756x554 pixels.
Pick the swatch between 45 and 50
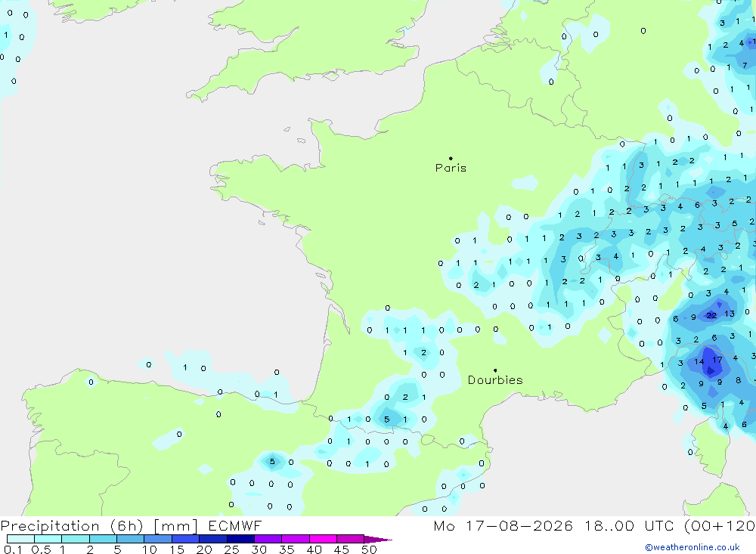(350, 539)
